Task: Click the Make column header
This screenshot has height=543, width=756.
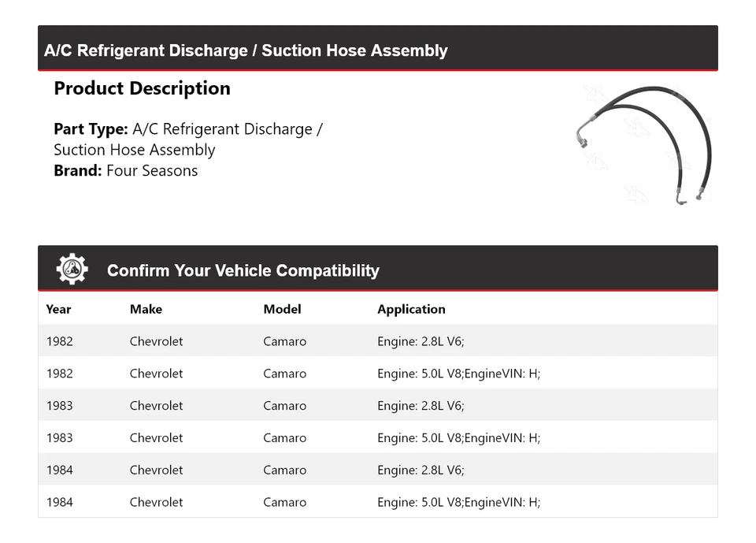Action: (x=146, y=309)
